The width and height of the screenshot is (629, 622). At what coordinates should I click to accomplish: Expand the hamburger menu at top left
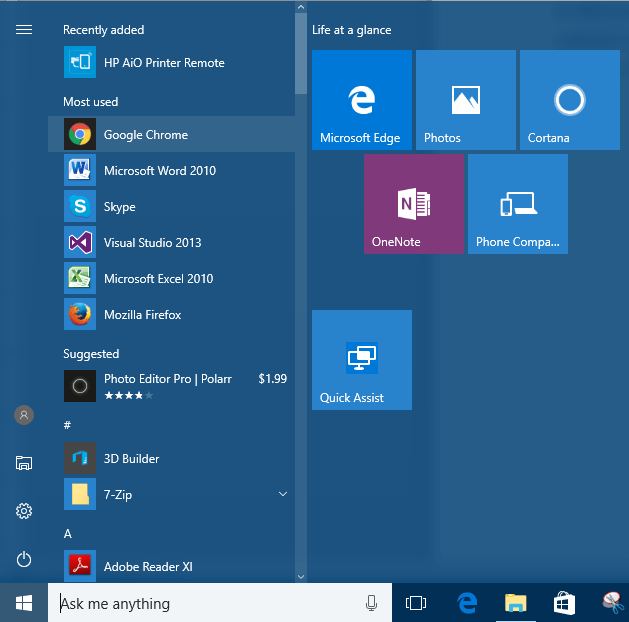coord(24,30)
